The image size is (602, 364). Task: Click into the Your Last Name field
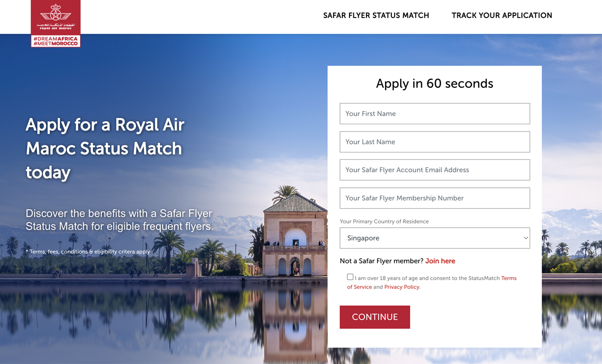click(435, 142)
